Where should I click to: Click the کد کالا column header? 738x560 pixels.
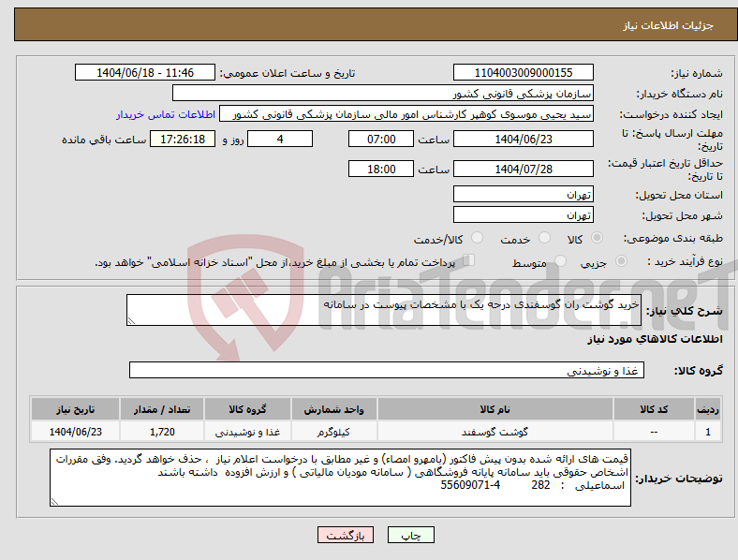click(654, 409)
